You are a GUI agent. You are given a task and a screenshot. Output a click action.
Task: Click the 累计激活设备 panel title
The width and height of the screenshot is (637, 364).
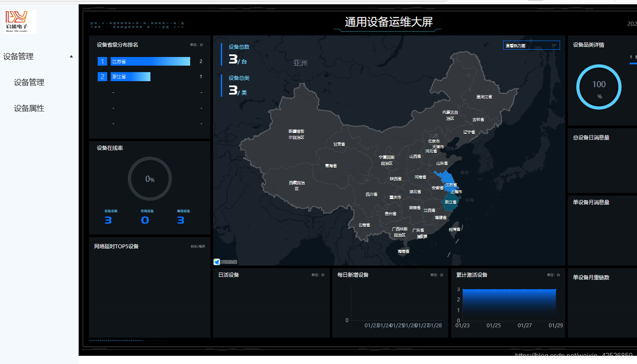tap(472, 275)
